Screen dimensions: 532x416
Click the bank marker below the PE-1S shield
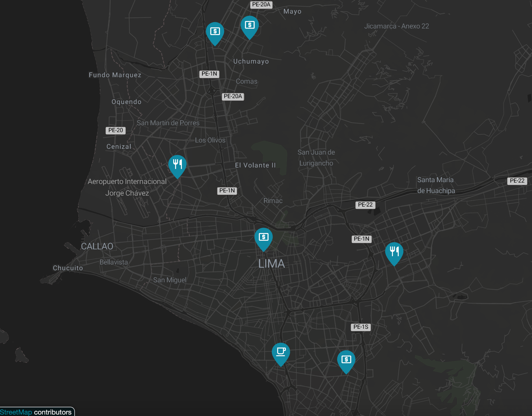[x=346, y=360]
